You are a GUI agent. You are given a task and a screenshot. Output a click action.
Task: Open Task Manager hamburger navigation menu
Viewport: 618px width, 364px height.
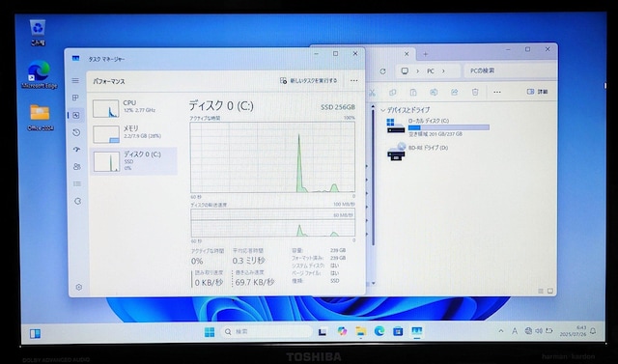[x=75, y=81]
